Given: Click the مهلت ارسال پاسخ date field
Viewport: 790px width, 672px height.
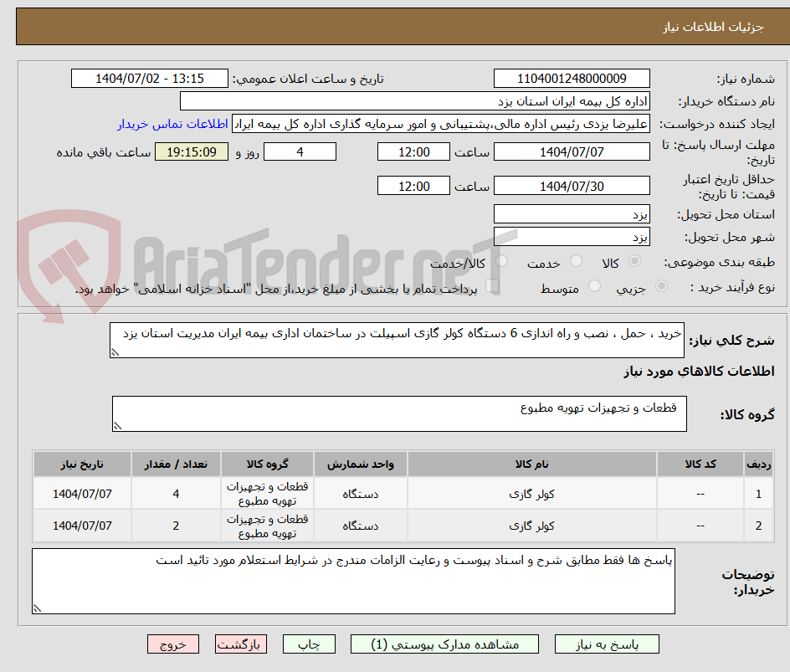Looking at the screenshot, I should pos(572,151).
